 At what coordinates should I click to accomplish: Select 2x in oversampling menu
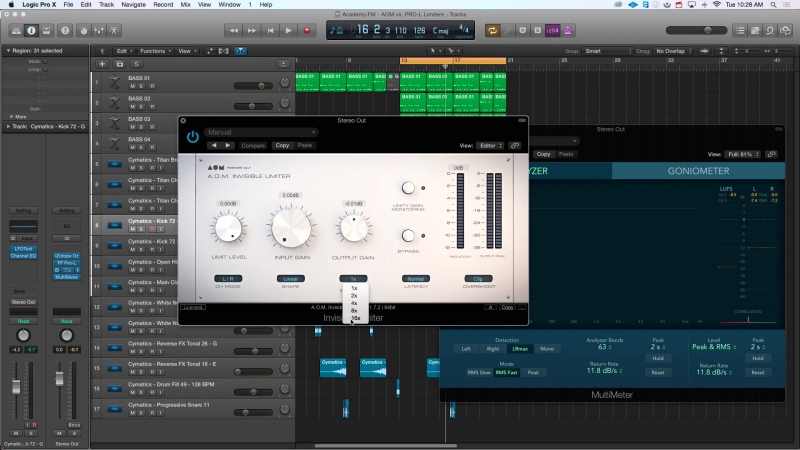point(354,296)
